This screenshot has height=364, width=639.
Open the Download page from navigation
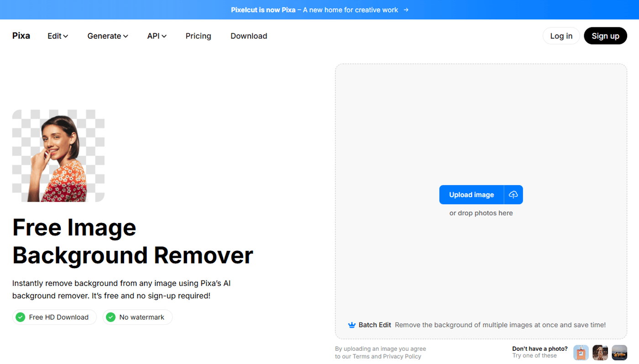pyautogui.click(x=249, y=36)
